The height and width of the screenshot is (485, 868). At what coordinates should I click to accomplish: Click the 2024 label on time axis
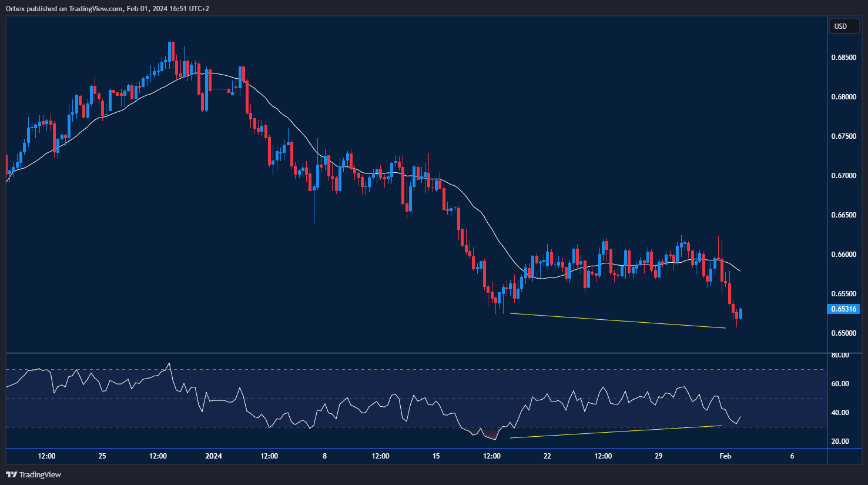214,456
